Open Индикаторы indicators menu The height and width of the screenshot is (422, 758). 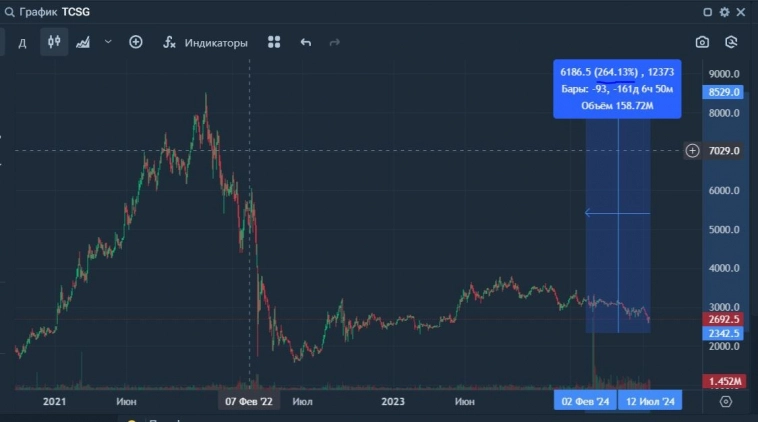pos(216,43)
